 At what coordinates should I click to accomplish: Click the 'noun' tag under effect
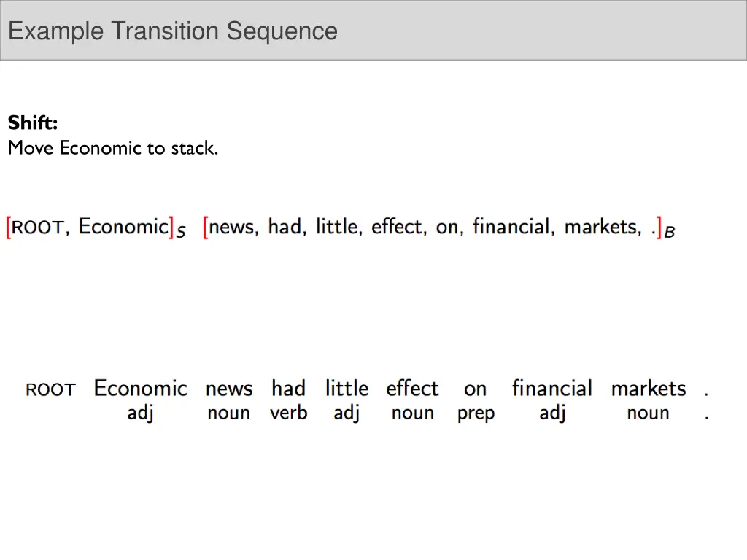click(x=412, y=413)
